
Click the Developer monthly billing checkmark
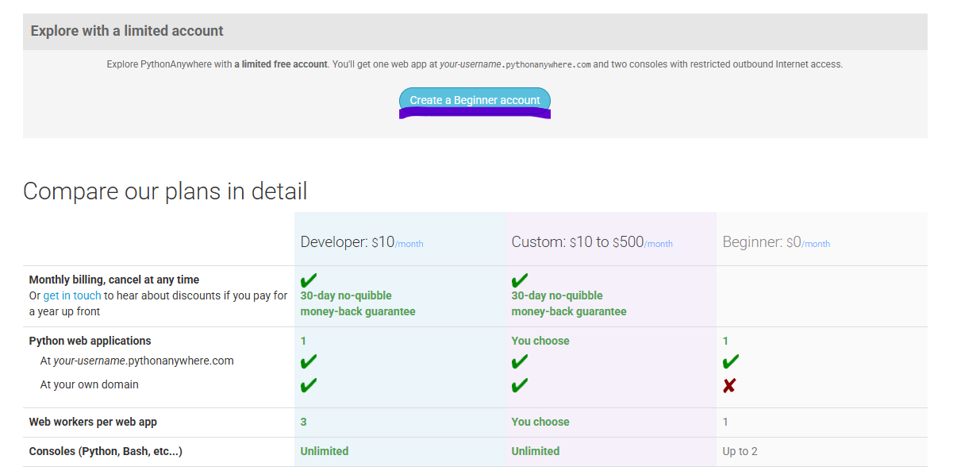[309, 280]
